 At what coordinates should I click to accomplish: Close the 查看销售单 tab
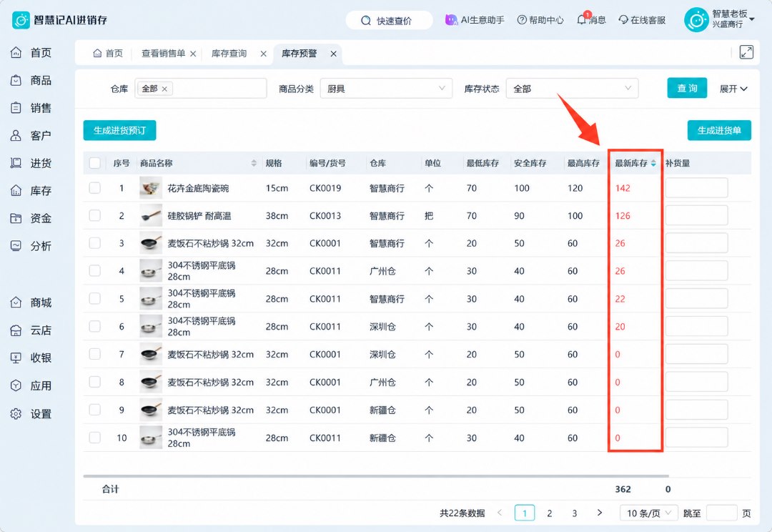[x=193, y=54]
